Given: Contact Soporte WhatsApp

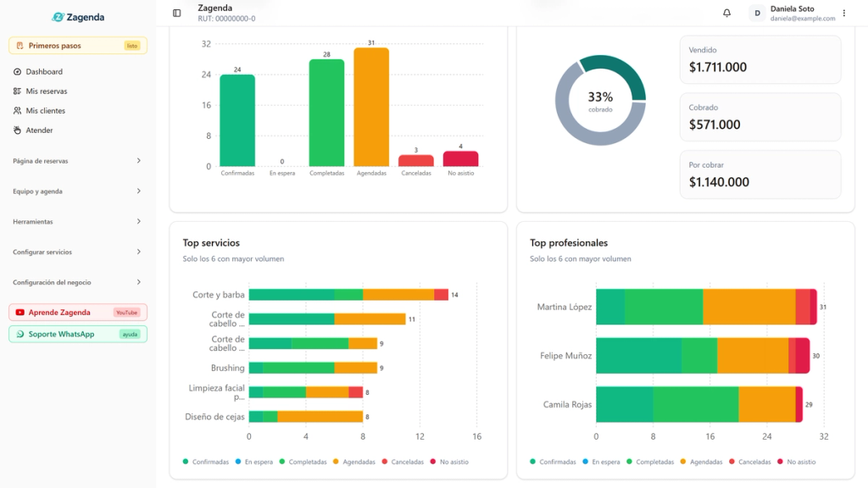Looking at the screenshot, I should coord(77,334).
